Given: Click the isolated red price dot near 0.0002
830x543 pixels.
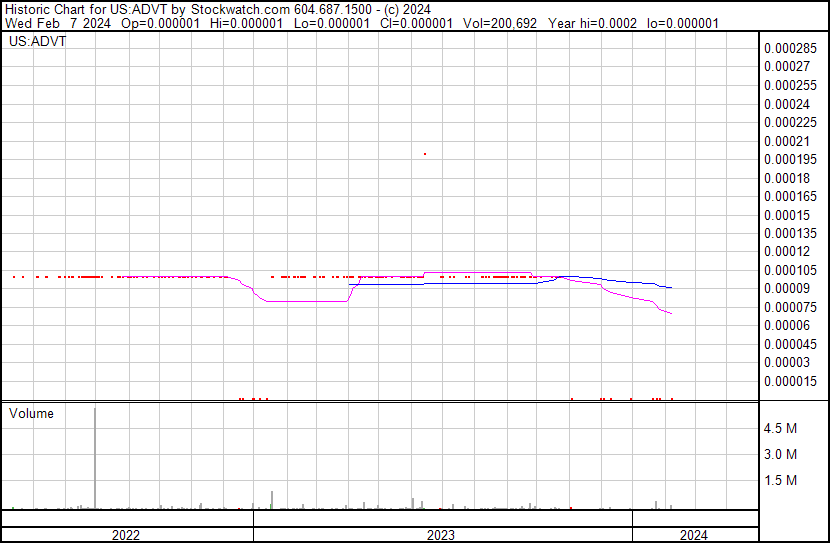Looking at the screenshot, I should point(425,154).
